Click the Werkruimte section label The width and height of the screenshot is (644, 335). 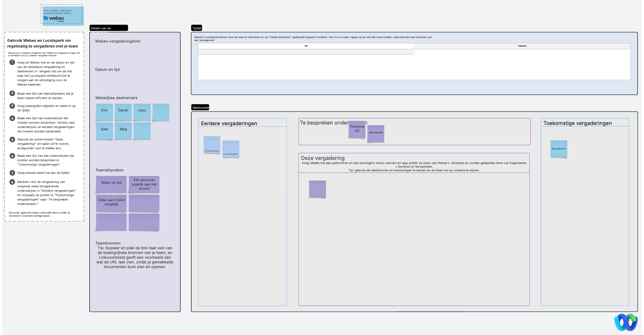[x=200, y=107]
